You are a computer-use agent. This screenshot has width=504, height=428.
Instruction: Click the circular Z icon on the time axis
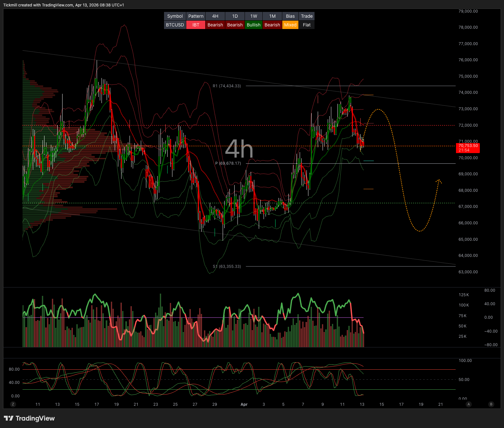coord(13,404)
